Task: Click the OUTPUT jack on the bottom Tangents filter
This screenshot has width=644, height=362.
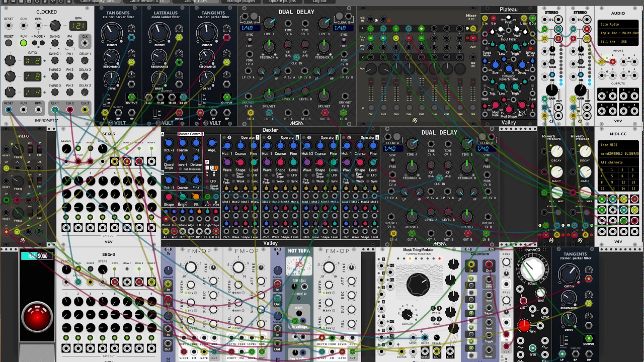Action: [x=589, y=338]
